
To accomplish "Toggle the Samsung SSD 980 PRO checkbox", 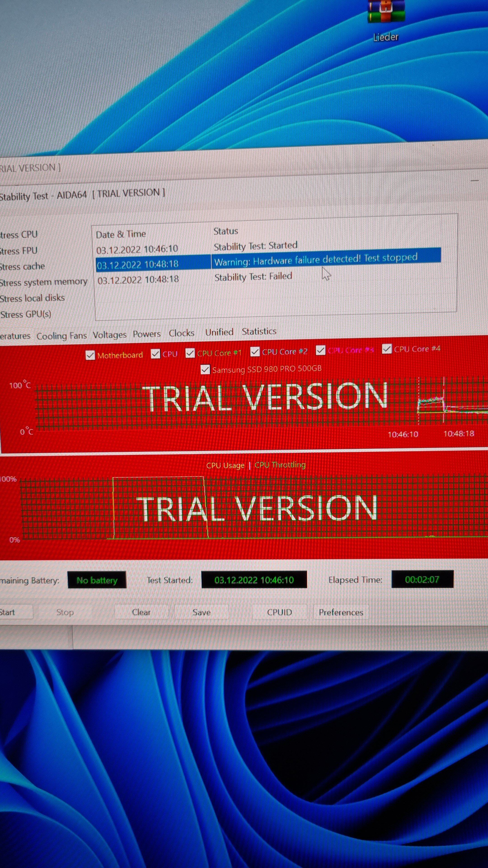I will pyautogui.click(x=205, y=369).
